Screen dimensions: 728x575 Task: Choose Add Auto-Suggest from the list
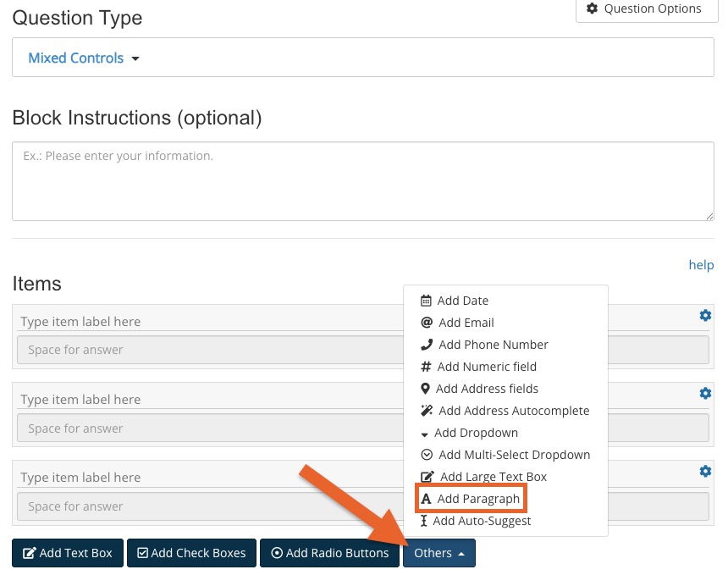tap(475, 521)
